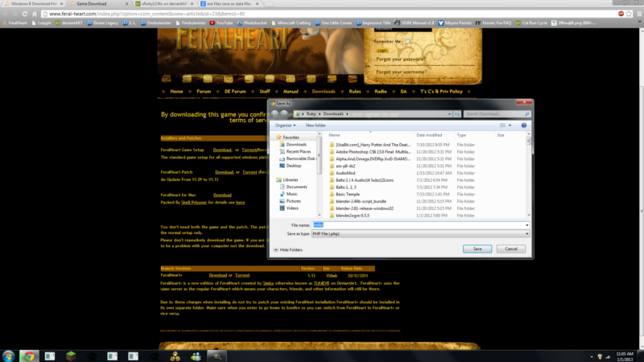Click the search magnifier in Search Downloads
Image resolution: width=644 pixels, height=362 pixels.
527,113
